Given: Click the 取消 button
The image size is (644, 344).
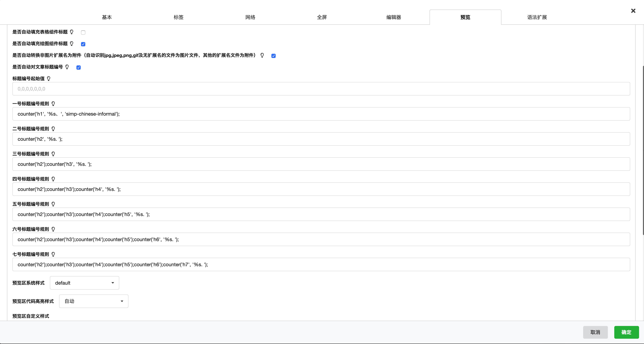Looking at the screenshot, I should coord(595,332).
